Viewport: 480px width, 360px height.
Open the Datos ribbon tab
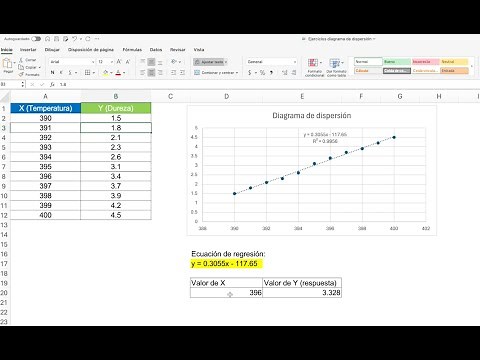click(156, 50)
